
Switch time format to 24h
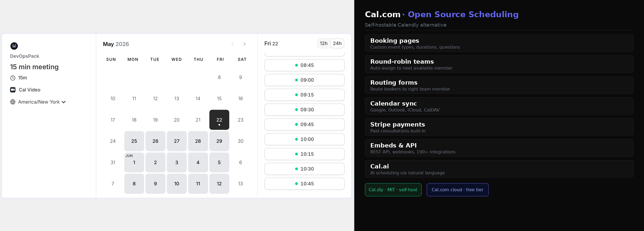click(337, 43)
